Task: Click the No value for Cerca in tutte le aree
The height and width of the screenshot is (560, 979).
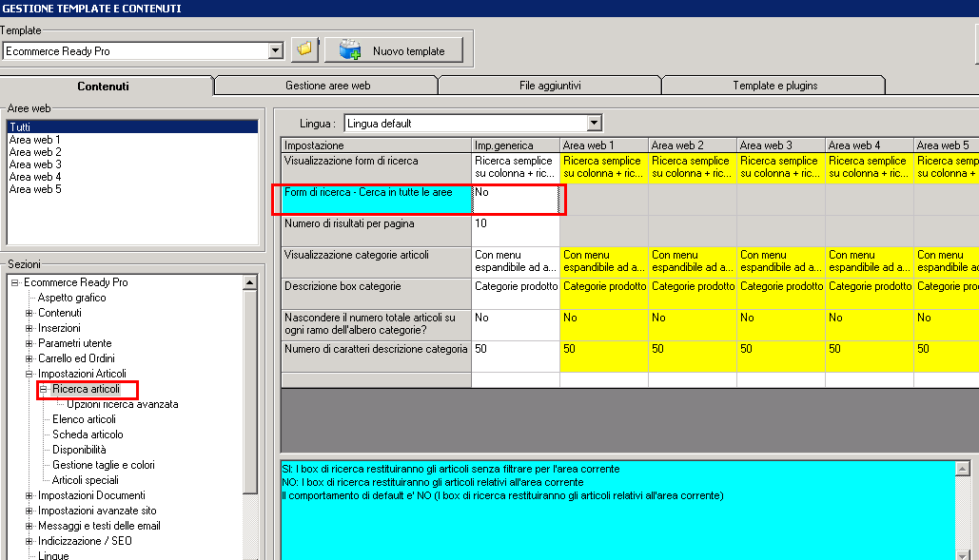Action: point(516,200)
